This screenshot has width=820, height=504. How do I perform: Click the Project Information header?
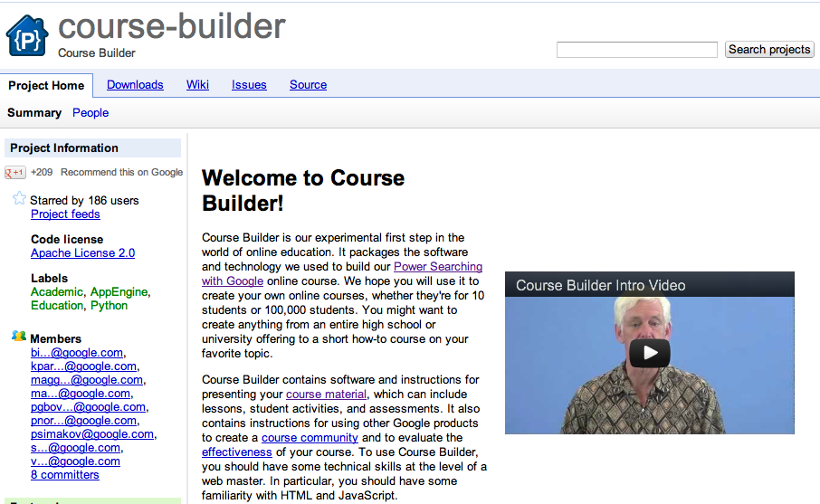point(92,148)
